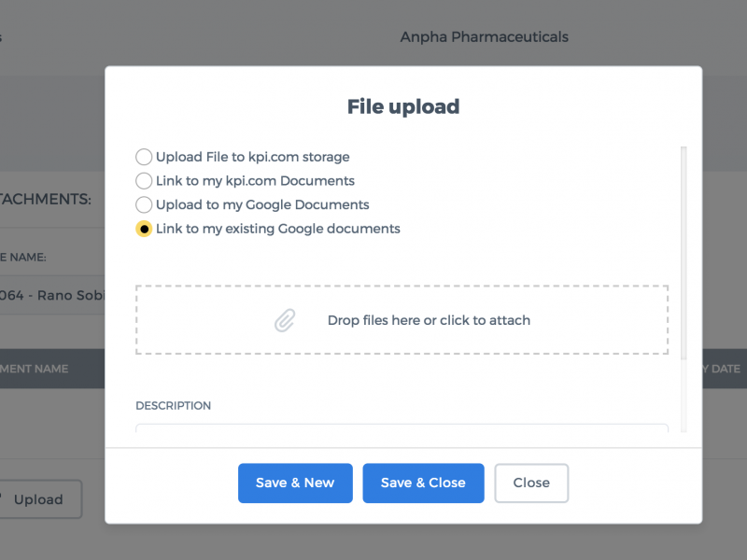Click the DATE column header
747x560 pixels.
[721, 369]
